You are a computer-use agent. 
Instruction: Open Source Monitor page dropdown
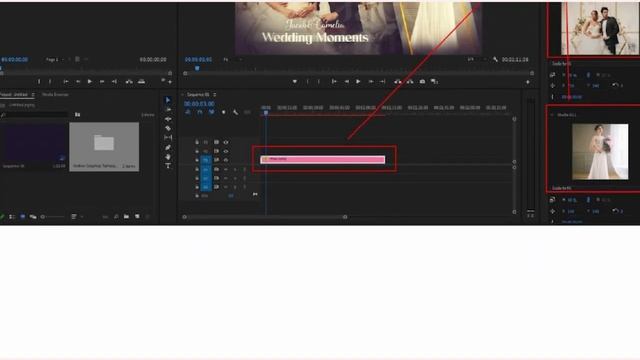click(55, 60)
